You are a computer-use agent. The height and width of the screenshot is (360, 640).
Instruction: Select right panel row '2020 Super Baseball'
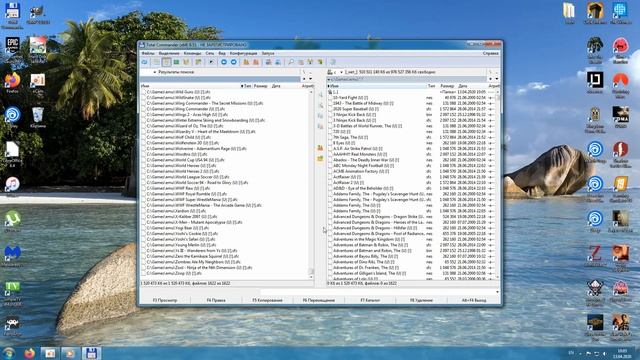[411, 109]
